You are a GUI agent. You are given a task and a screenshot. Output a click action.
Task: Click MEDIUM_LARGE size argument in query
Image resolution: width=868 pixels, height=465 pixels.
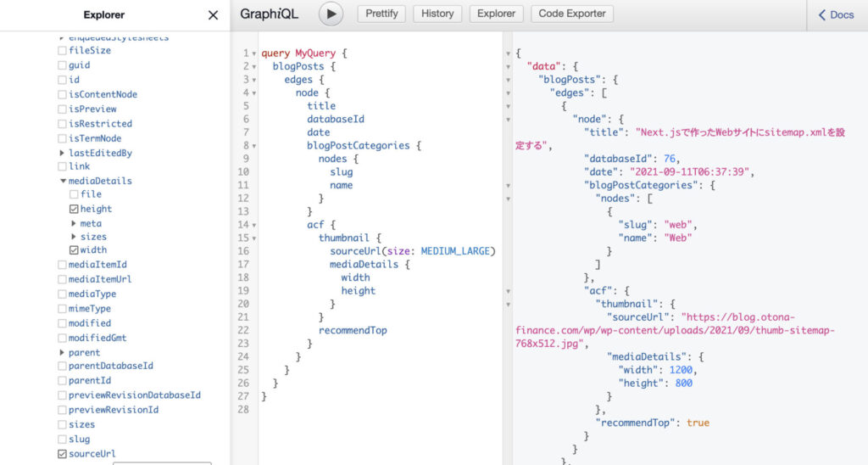click(x=455, y=251)
